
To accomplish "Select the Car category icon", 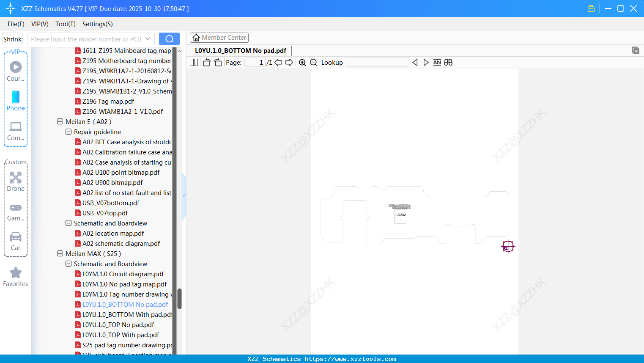I will [x=16, y=237].
